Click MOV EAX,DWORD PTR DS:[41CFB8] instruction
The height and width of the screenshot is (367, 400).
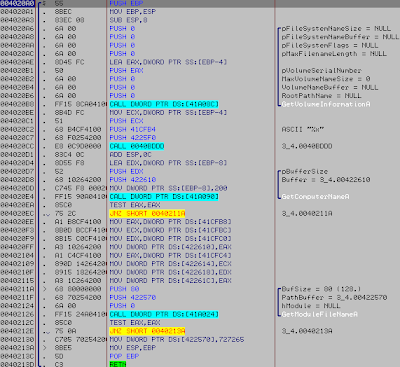(170, 222)
